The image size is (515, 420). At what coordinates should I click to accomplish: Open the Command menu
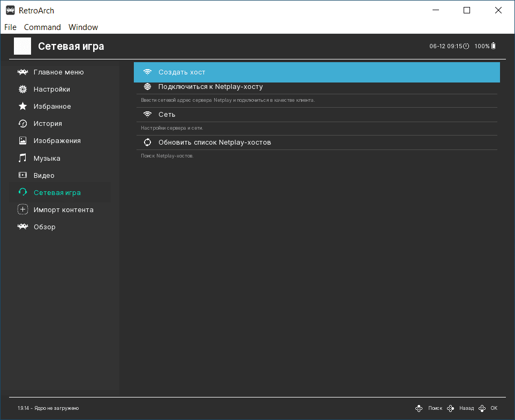(x=42, y=27)
